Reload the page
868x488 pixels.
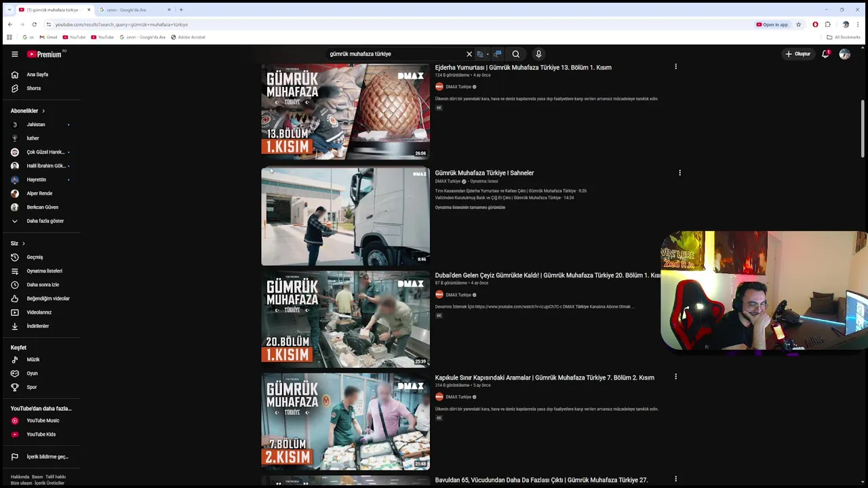click(x=34, y=24)
